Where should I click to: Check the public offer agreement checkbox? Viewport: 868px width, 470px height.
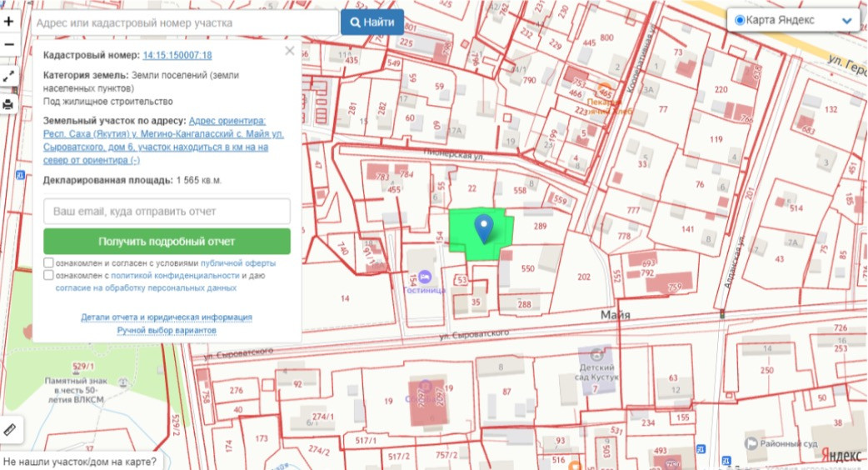(48, 263)
